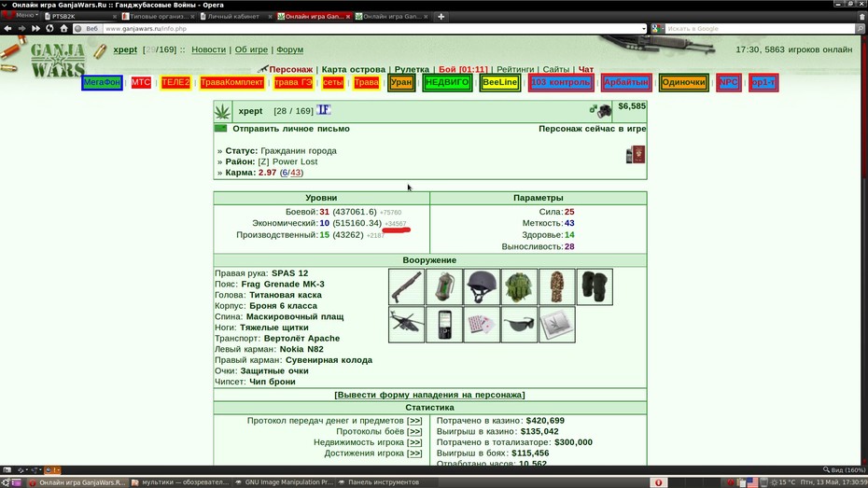Click the camouflage cloak icon
868x488 pixels.
[x=557, y=286]
